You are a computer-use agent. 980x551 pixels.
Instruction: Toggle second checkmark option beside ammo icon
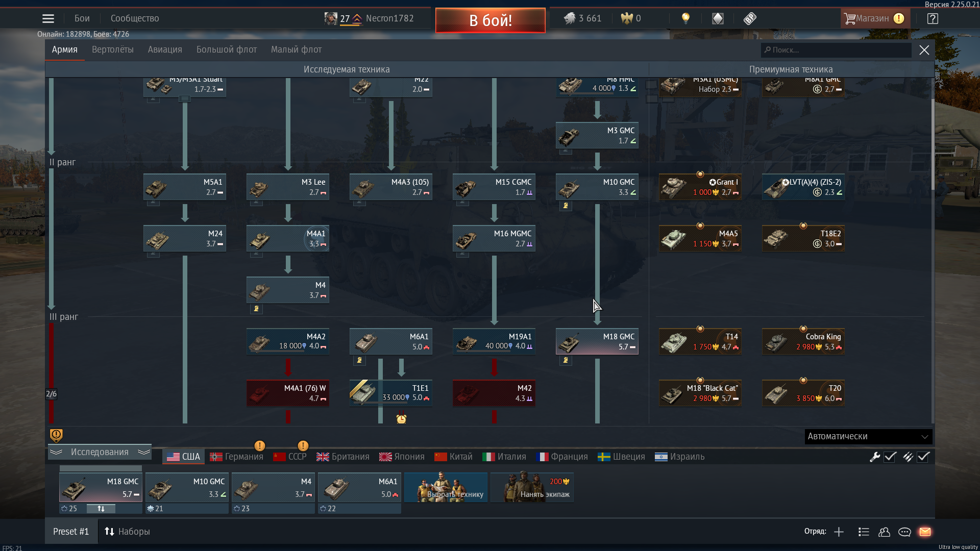(x=923, y=457)
